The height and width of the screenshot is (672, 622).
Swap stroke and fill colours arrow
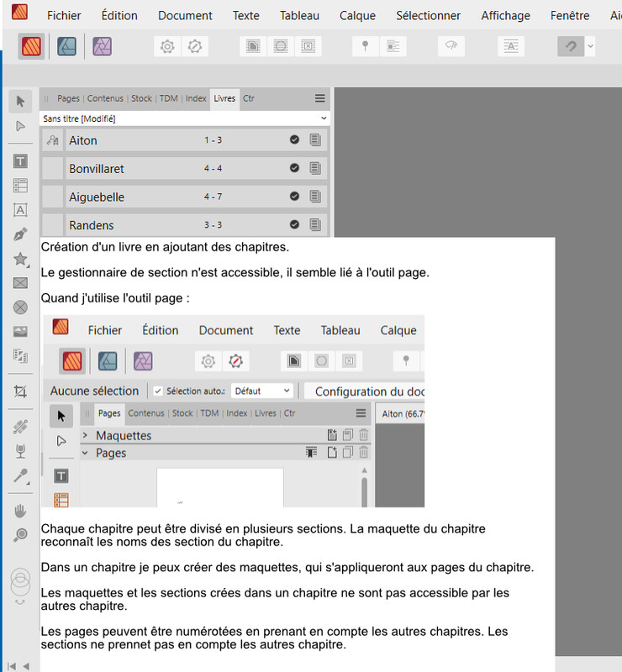click(20, 602)
